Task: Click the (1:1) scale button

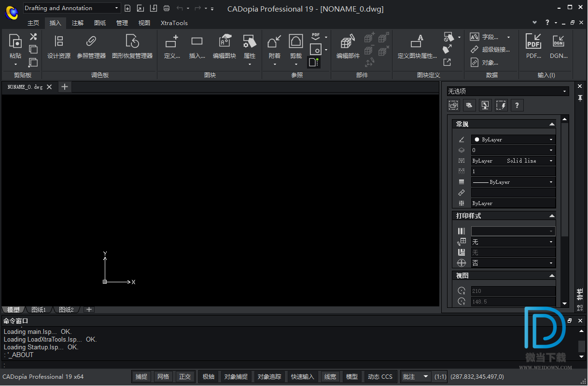Action: 440,377
